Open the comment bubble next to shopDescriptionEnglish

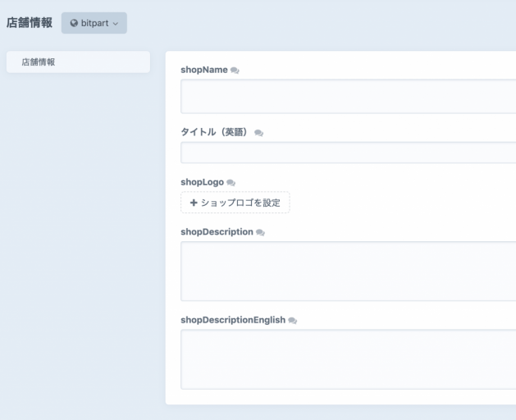tap(292, 320)
